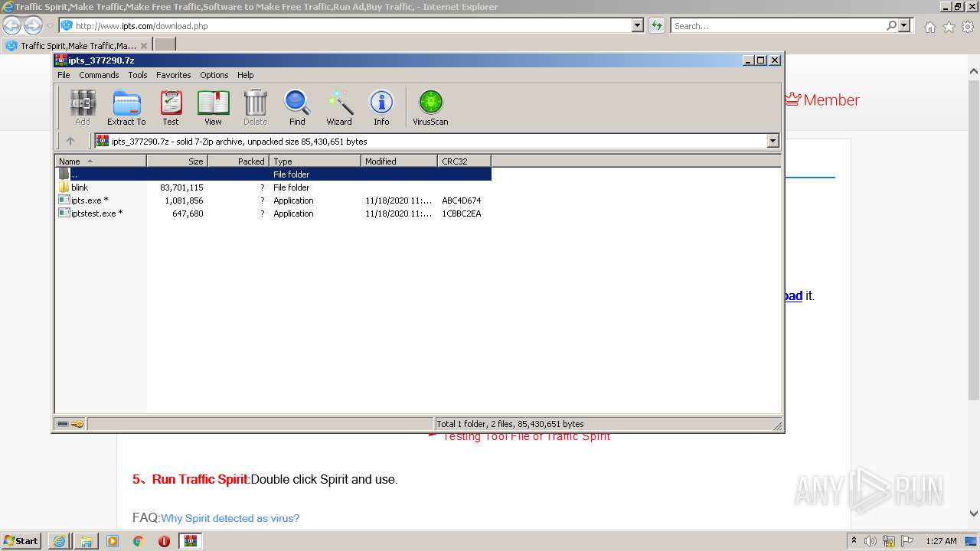Viewport: 980px width, 551px height.
Task: Select the 1CBBC2EA CRC32 value
Action: pos(462,214)
